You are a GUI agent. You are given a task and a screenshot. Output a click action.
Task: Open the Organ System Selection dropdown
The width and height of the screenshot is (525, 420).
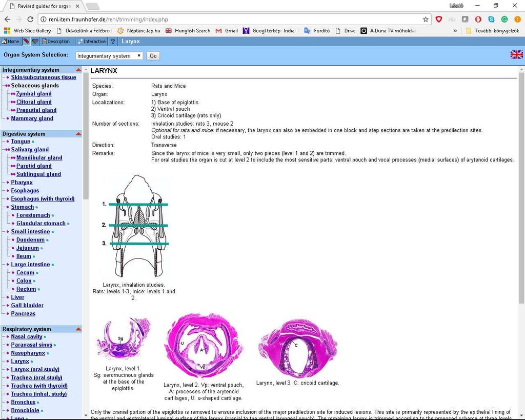109,56
